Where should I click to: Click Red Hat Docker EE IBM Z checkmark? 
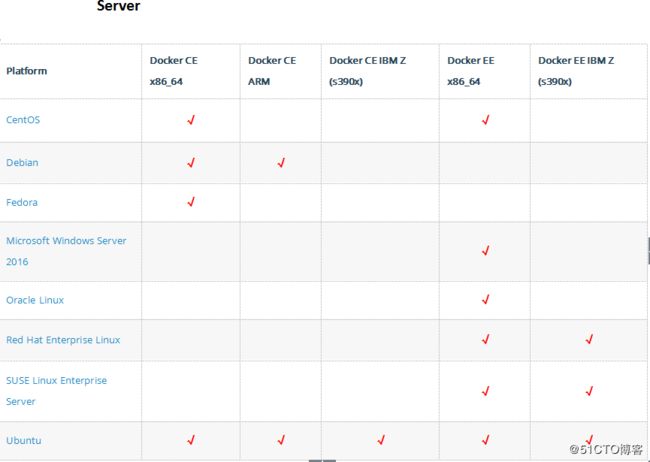tap(589, 339)
